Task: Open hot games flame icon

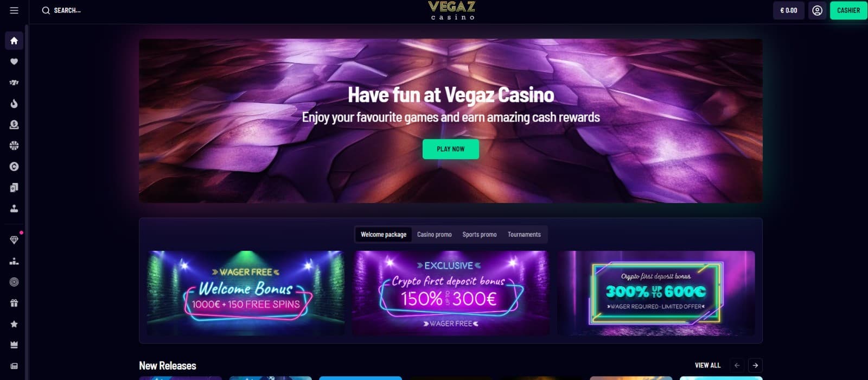Action: coord(14,104)
